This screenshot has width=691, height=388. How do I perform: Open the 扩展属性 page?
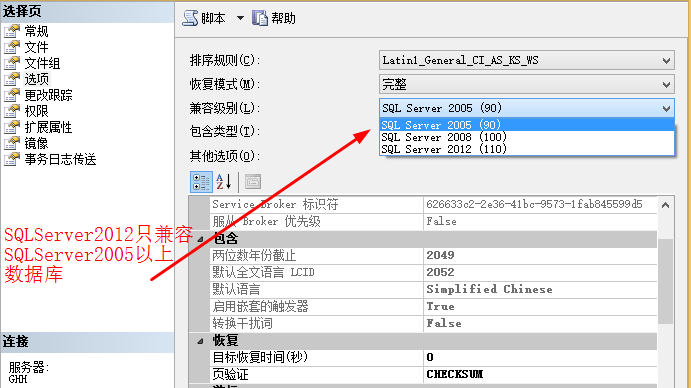(x=48, y=127)
